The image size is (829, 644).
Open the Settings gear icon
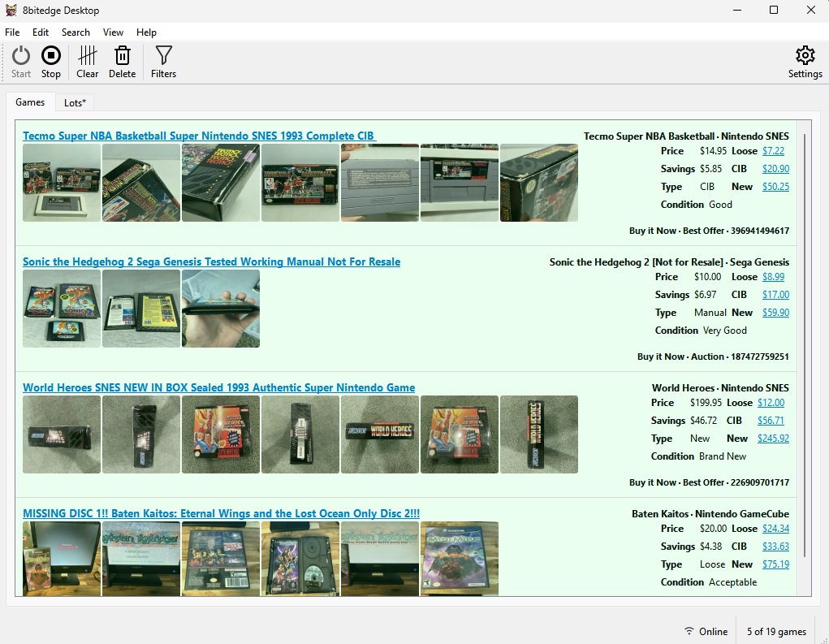(805, 55)
